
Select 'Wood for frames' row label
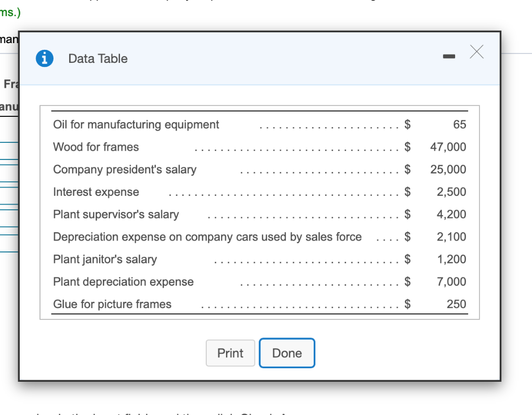96,147
